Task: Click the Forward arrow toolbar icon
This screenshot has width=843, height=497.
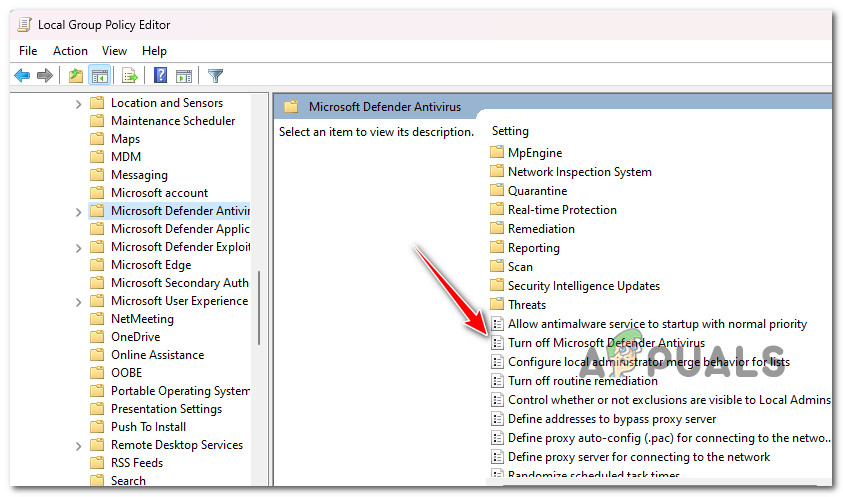Action: [45, 76]
